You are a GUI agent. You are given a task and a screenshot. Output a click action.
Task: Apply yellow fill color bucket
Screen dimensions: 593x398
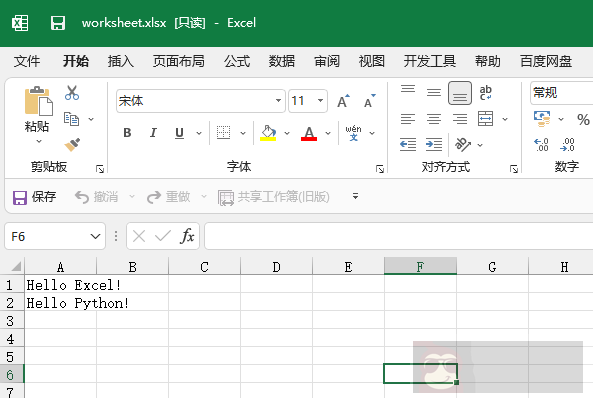point(268,133)
